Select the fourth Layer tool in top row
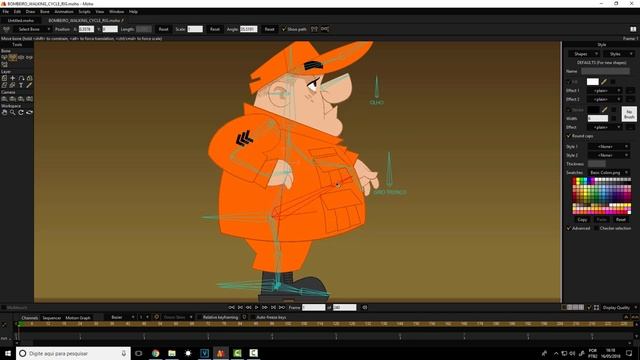The width and height of the screenshot is (640, 360). [x=29, y=78]
